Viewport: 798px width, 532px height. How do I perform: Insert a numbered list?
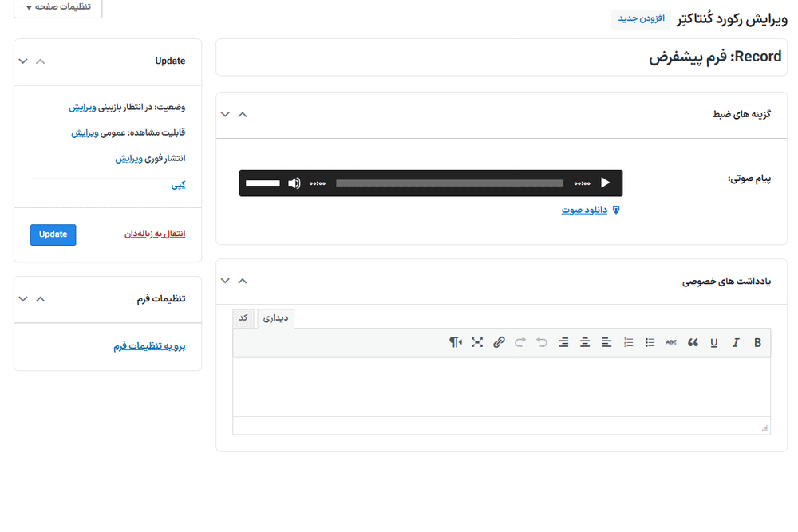click(x=628, y=342)
